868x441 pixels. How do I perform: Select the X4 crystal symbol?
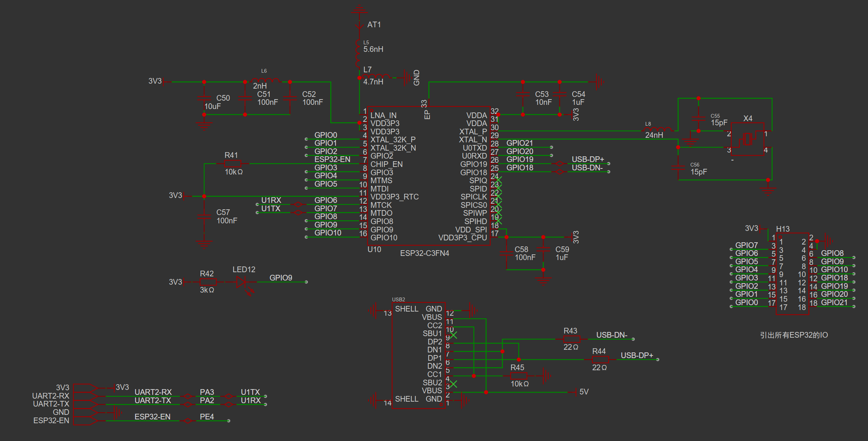point(748,139)
